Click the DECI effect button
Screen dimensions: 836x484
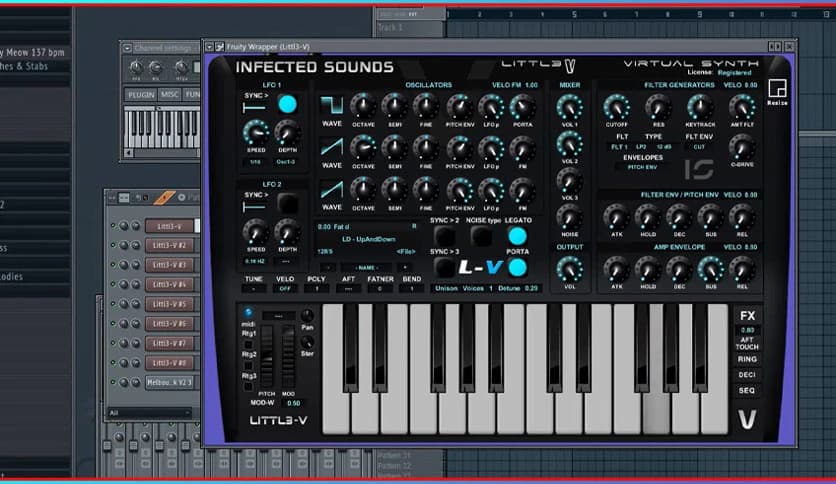coord(747,375)
